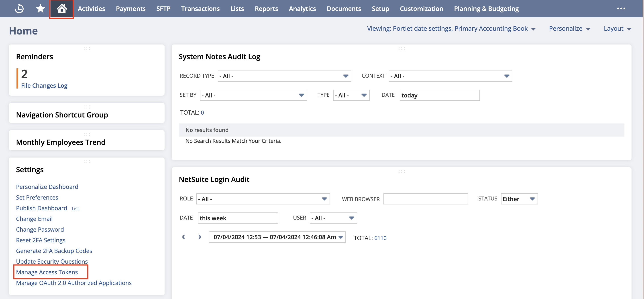The image size is (644, 299).
Task: Open the Login Audit date range selector
Action: coord(277,237)
